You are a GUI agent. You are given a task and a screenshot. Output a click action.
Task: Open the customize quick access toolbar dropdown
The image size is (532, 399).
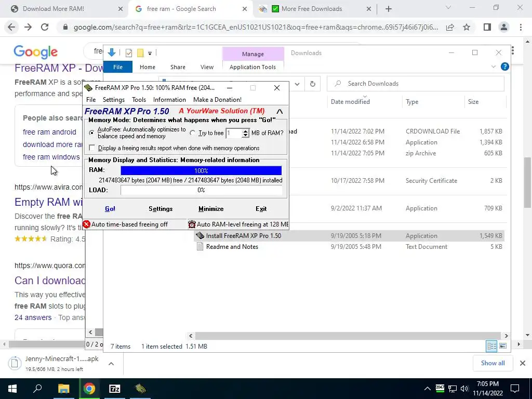pos(150,54)
